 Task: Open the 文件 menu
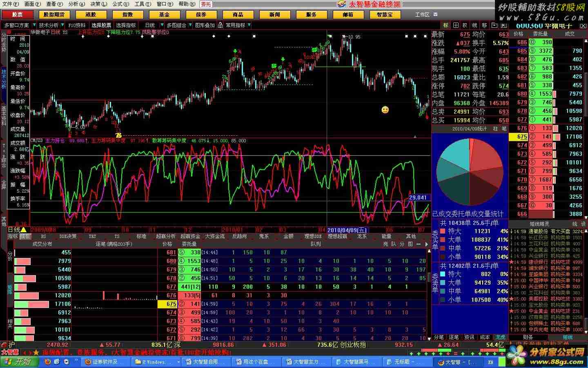pos(10,4)
